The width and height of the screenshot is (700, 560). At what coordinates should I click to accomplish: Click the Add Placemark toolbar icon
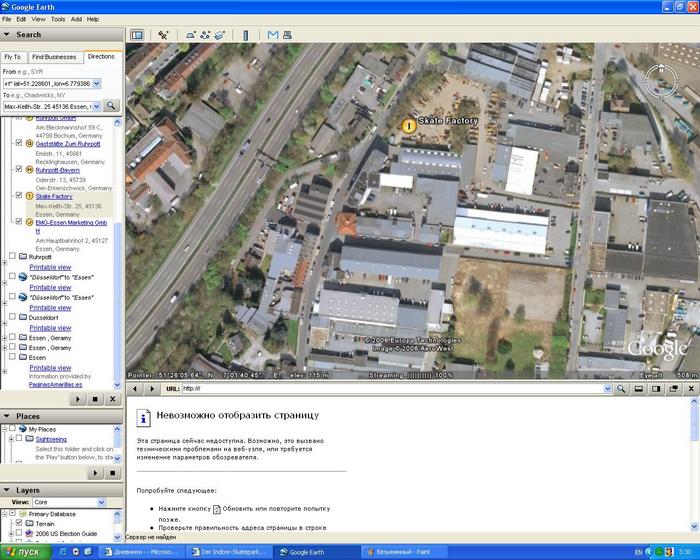tap(163, 35)
